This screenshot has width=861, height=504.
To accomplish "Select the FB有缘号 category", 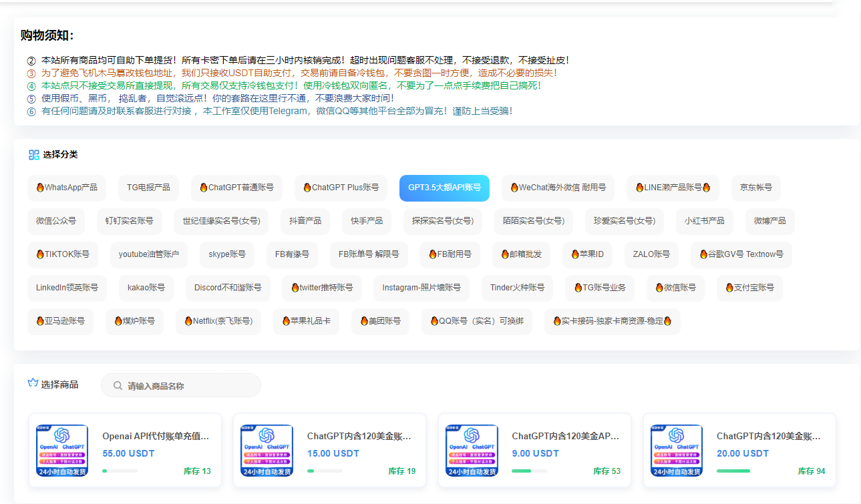I will 292,255.
